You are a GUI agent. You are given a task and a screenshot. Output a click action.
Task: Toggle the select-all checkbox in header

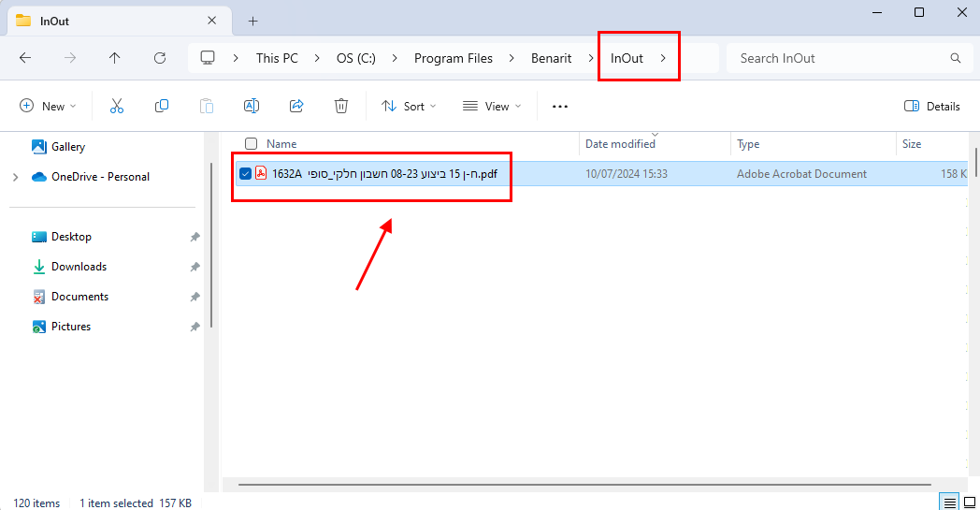(x=251, y=144)
